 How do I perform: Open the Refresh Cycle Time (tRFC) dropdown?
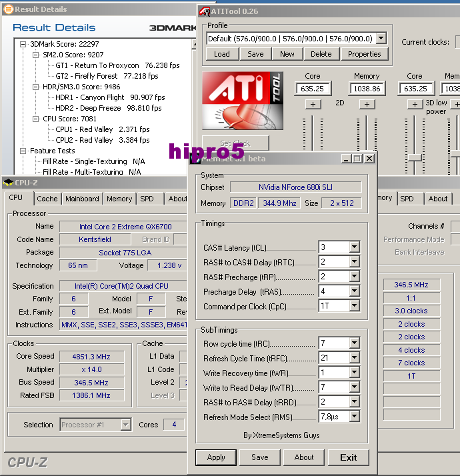354,358
